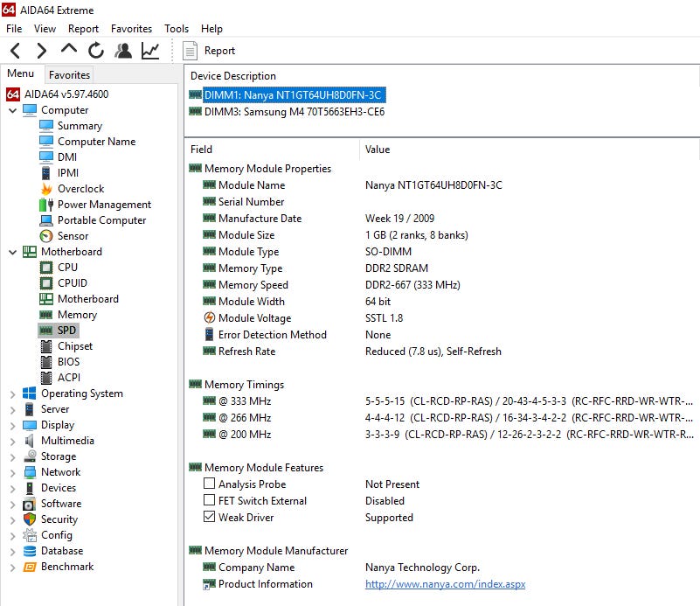This screenshot has width=700, height=606.
Task: Select the @ 333 MHz timing row
Action: coord(441,401)
